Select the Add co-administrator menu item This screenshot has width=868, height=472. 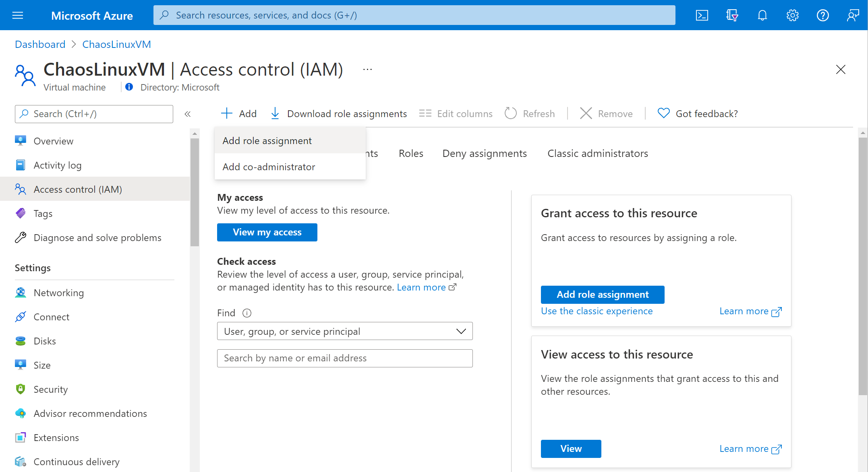pyautogui.click(x=268, y=167)
